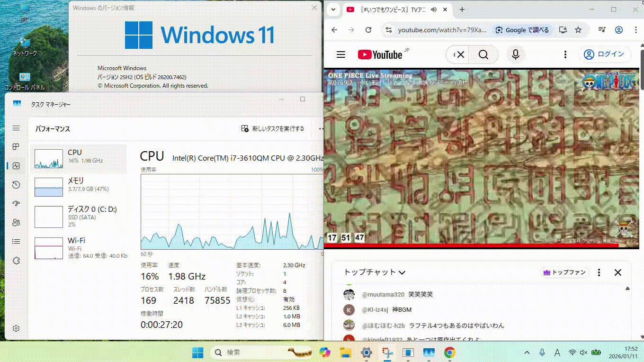Expand hidden icons in the system tray
The width and height of the screenshot is (644, 362).
tap(527, 353)
